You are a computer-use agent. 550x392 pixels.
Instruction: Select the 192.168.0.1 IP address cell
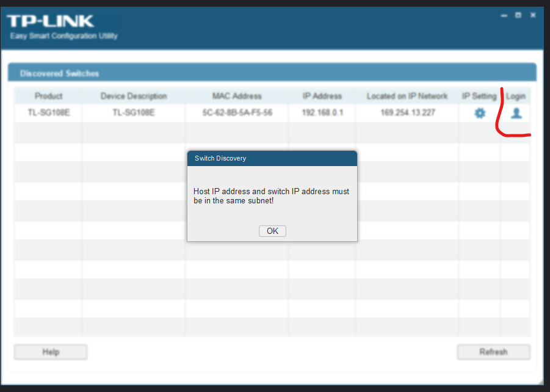[x=322, y=112]
